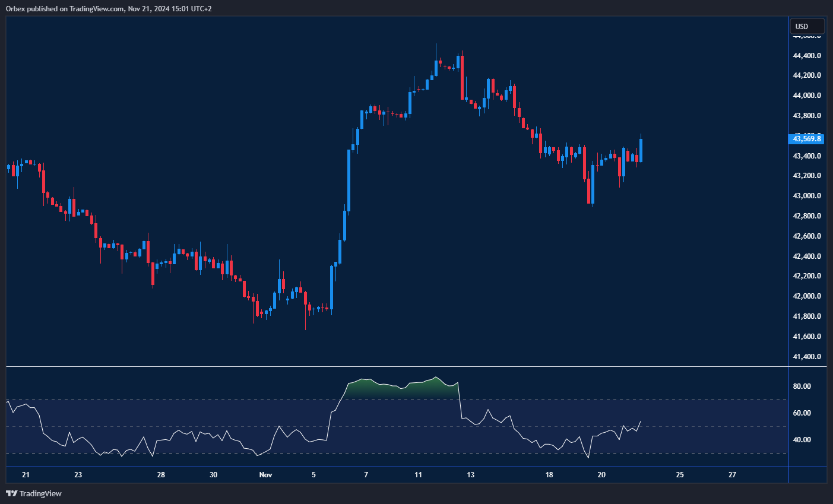Image resolution: width=833 pixels, height=504 pixels.
Task: Click the Orbex published header text
Action: [109, 8]
